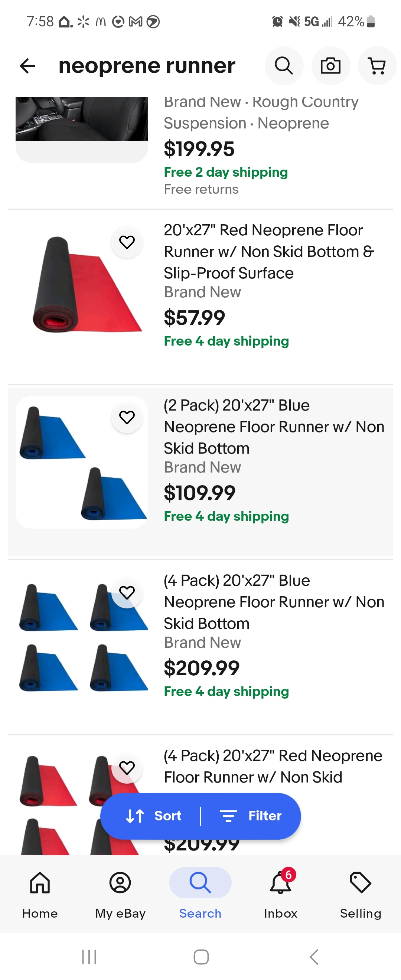Image resolution: width=401 pixels, height=980 pixels.
Task: Favorite the red 20'x27" floor runner
Action: pos(127,242)
